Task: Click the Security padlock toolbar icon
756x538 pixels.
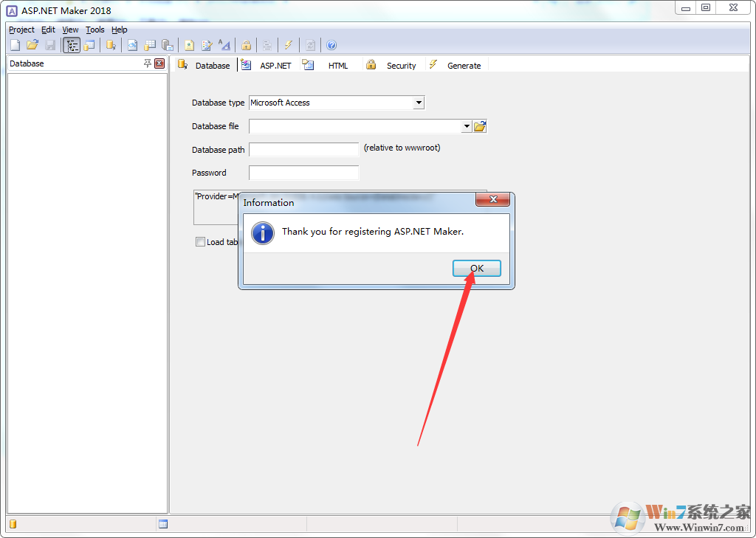Action: pos(246,45)
